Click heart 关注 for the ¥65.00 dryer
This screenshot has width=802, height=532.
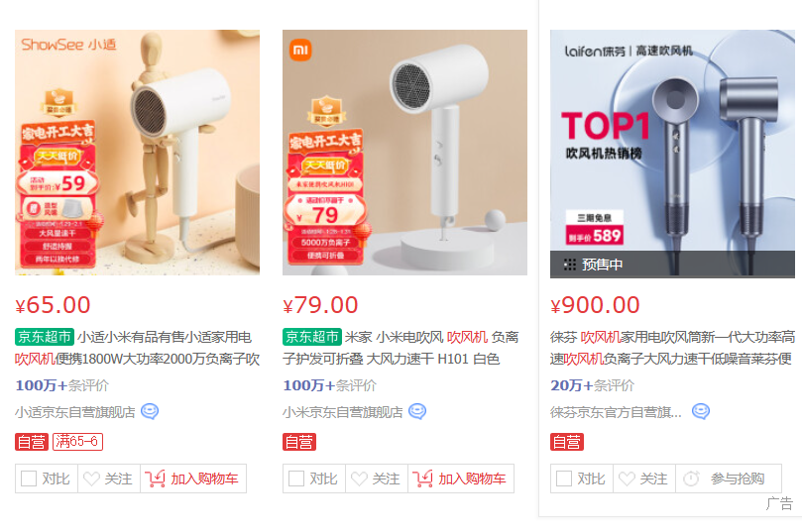pos(108,479)
